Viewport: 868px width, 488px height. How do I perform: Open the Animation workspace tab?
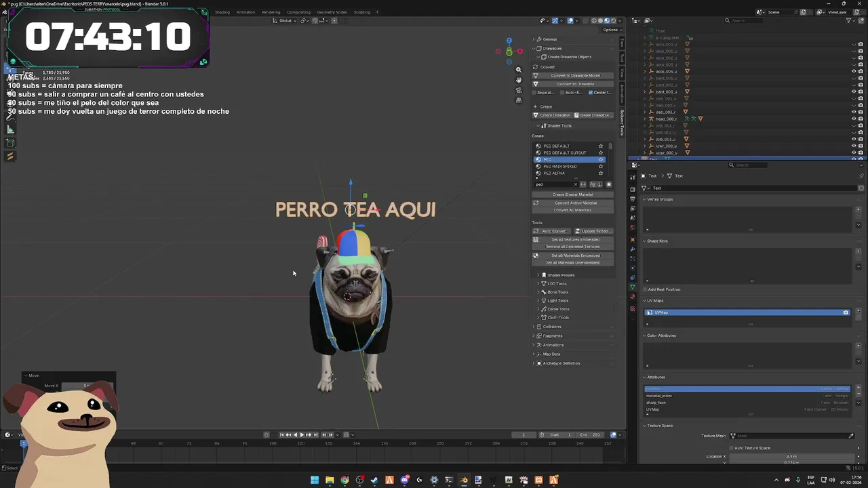tap(245, 12)
